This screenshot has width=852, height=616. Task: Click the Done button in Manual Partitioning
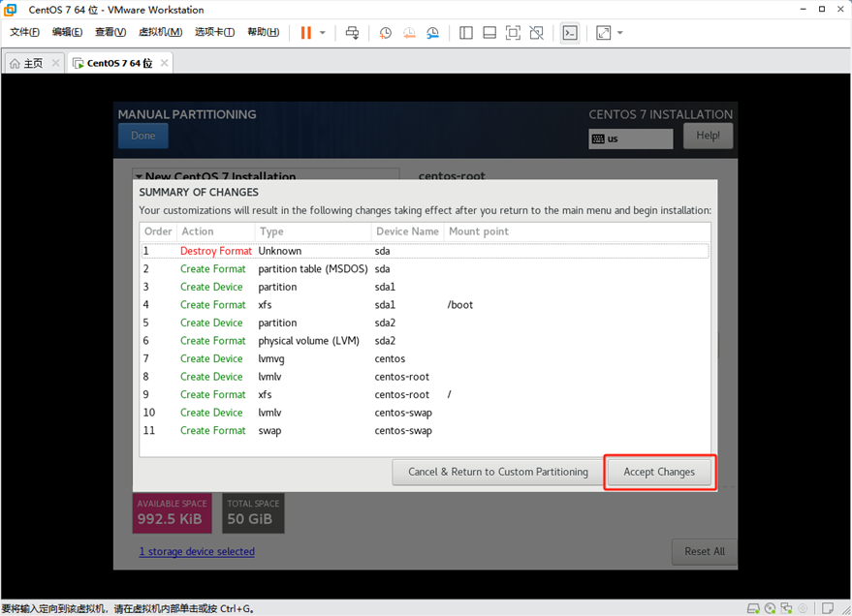click(x=142, y=136)
